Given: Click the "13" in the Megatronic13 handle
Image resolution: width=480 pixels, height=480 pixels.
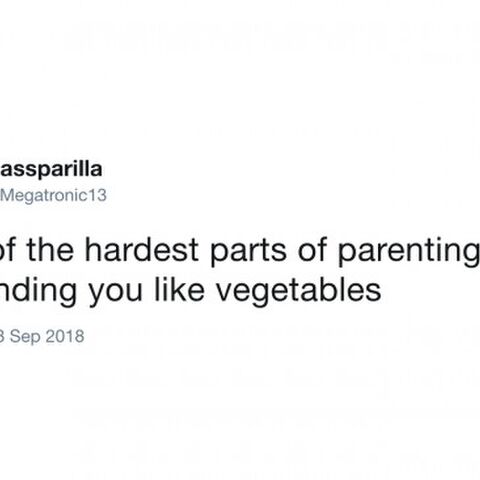Looking at the screenshot, I should coord(97,196).
